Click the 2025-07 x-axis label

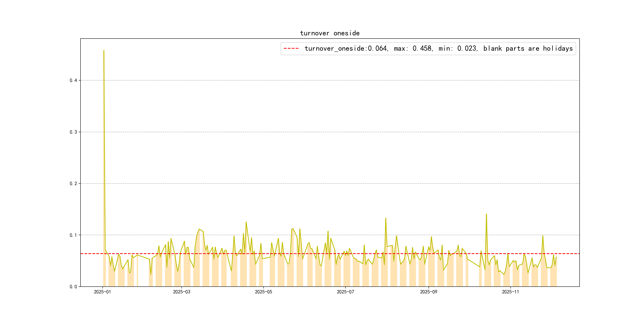pyautogui.click(x=345, y=292)
